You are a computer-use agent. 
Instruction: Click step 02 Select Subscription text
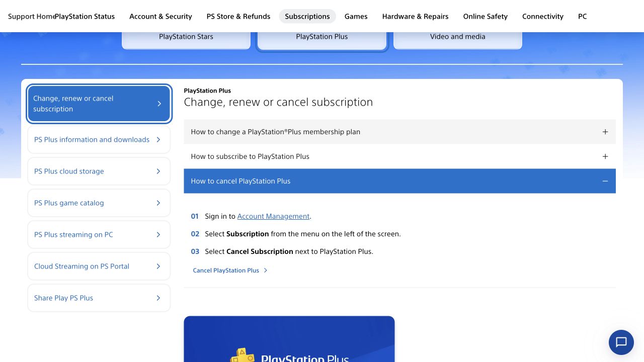click(303, 234)
